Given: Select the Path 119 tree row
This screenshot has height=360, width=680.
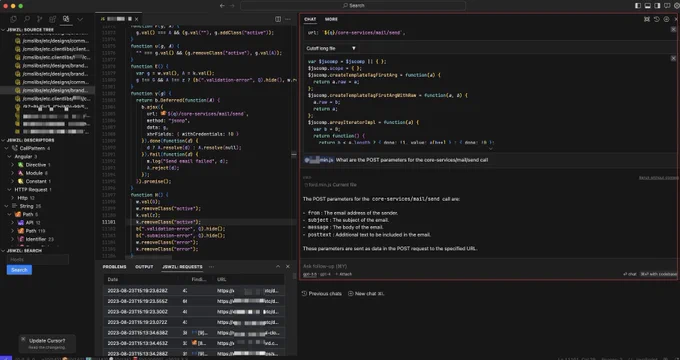Looking at the screenshot, I should [47, 231].
